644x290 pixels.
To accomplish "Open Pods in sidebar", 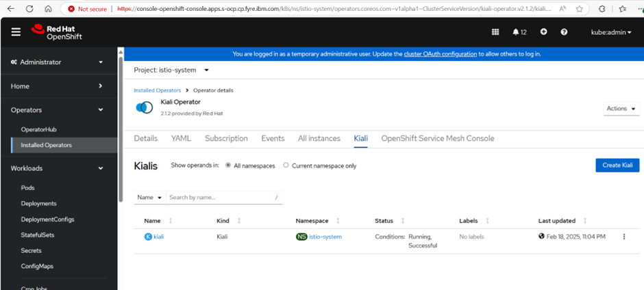I will [x=27, y=188].
